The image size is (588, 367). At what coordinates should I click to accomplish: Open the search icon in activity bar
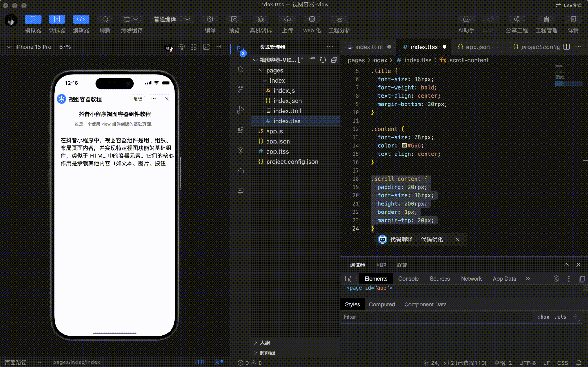240,69
